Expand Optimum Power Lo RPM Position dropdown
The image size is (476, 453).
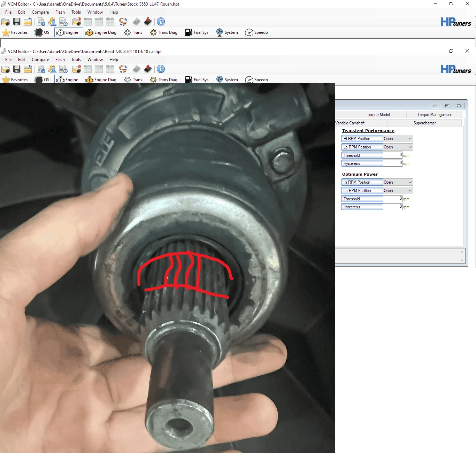(x=410, y=191)
